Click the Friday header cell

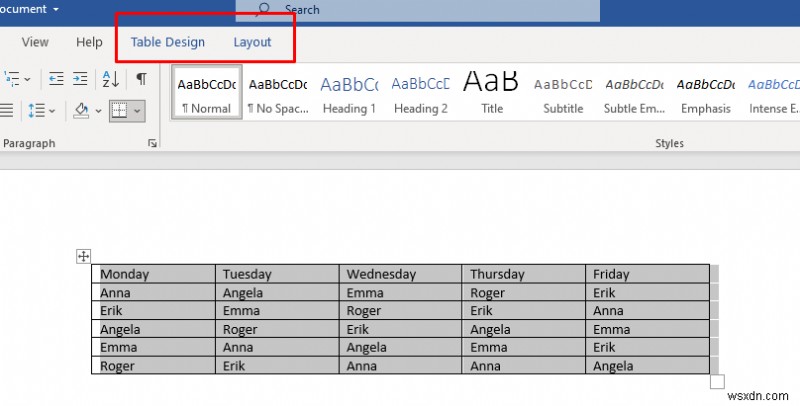point(647,274)
